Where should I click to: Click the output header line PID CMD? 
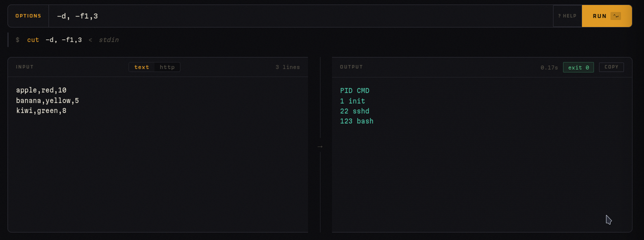[x=354, y=91]
